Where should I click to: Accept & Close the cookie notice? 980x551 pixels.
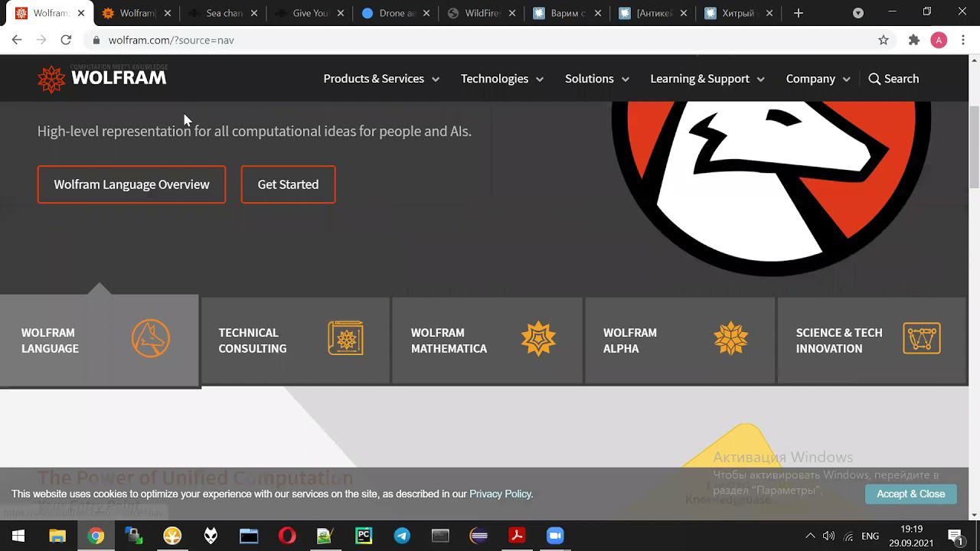point(911,494)
